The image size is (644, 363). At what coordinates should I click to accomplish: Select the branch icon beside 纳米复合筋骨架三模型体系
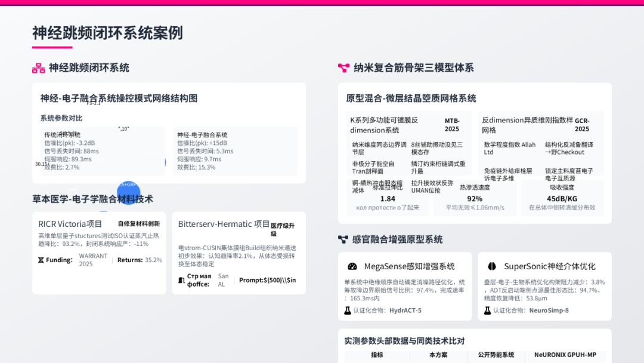(343, 67)
